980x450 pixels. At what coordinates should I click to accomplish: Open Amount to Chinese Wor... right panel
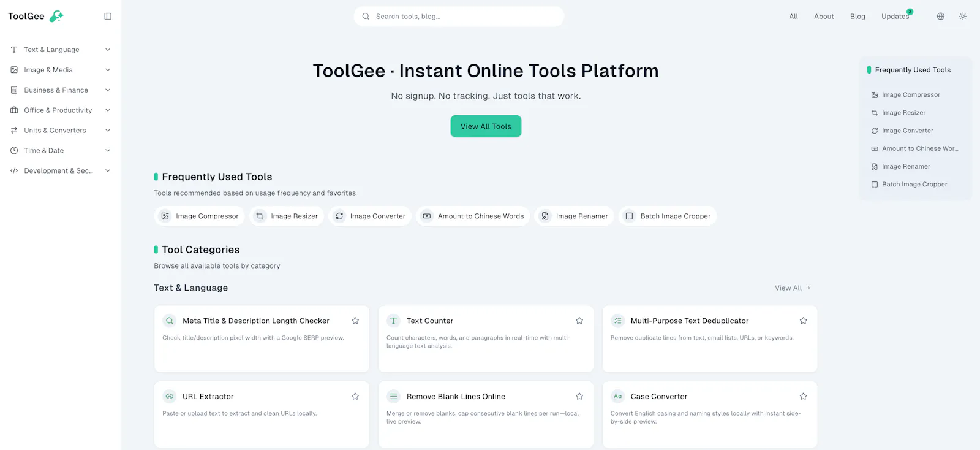(x=915, y=148)
